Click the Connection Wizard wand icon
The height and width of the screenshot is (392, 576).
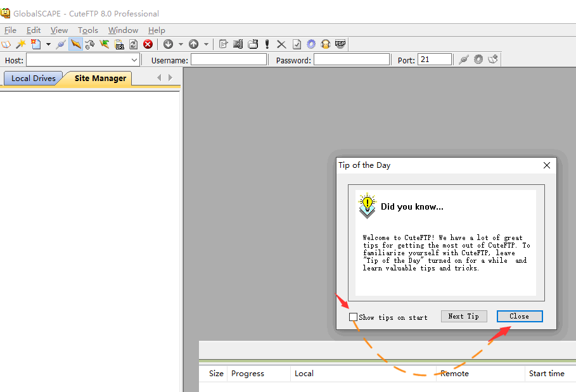pos(21,44)
